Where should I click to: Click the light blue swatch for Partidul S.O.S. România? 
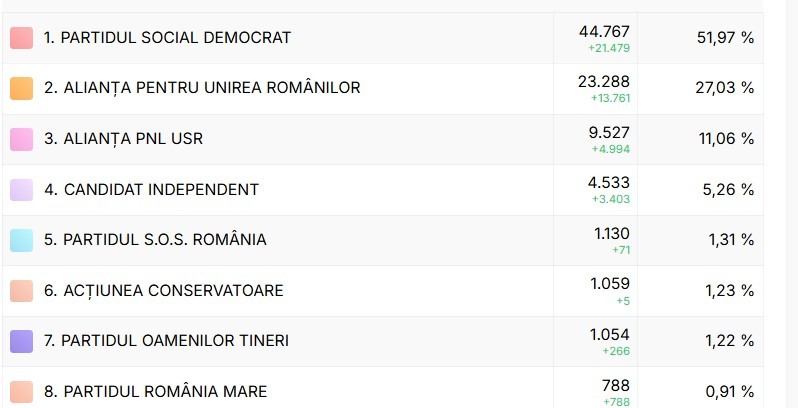tap(21, 240)
